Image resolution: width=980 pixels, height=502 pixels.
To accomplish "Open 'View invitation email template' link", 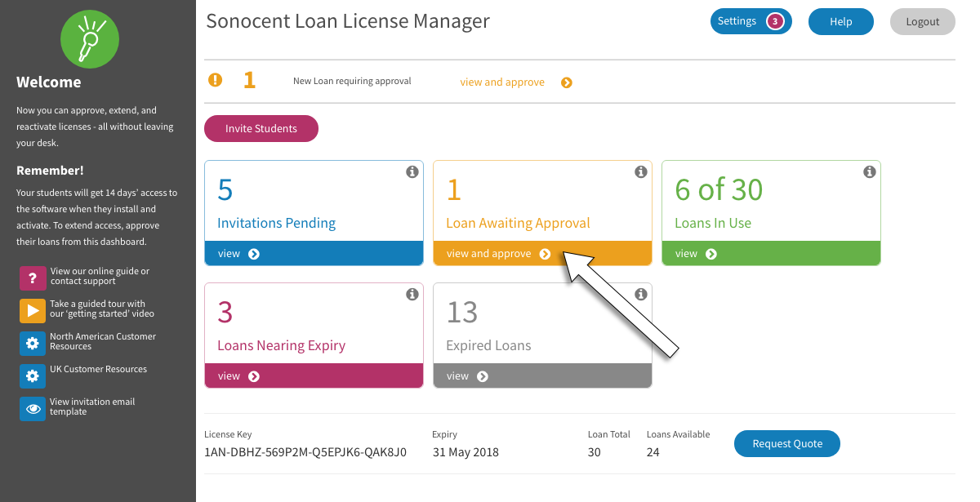I will [x=92, y=406].
